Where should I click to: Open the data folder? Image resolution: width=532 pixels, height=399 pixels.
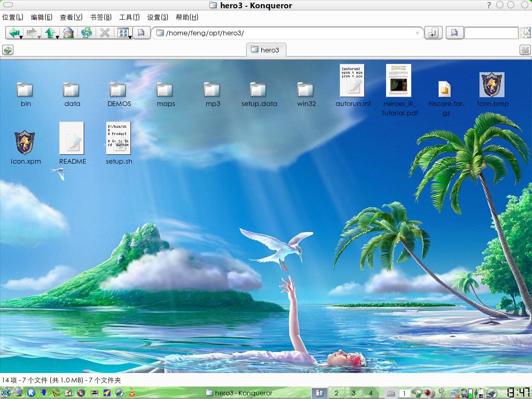pyautogui.click(x=72, y=94)
